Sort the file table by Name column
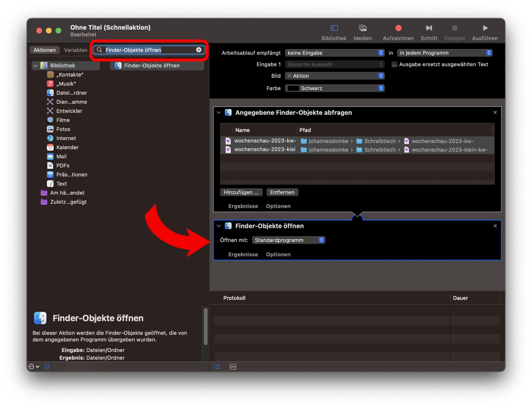This screenshot has width=532, height=407. (264, 130)
